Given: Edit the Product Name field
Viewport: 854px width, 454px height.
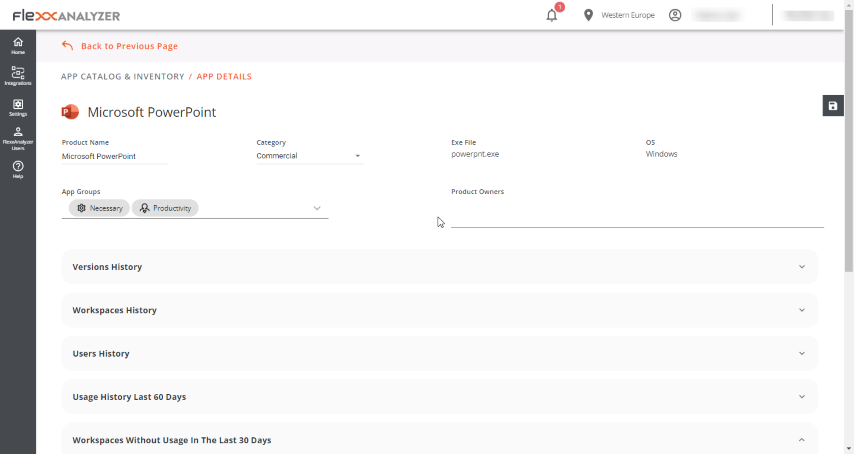Looking at the screenshot, I should point(114,156).
